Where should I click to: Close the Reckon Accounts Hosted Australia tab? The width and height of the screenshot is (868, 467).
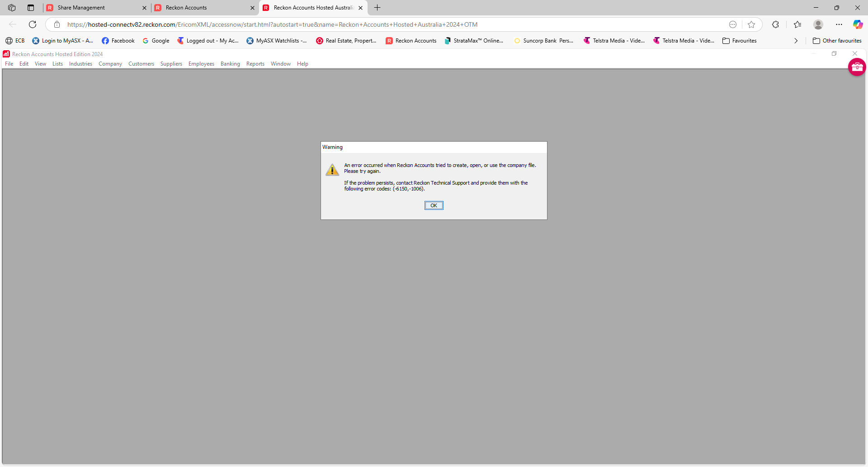point(360,8)
